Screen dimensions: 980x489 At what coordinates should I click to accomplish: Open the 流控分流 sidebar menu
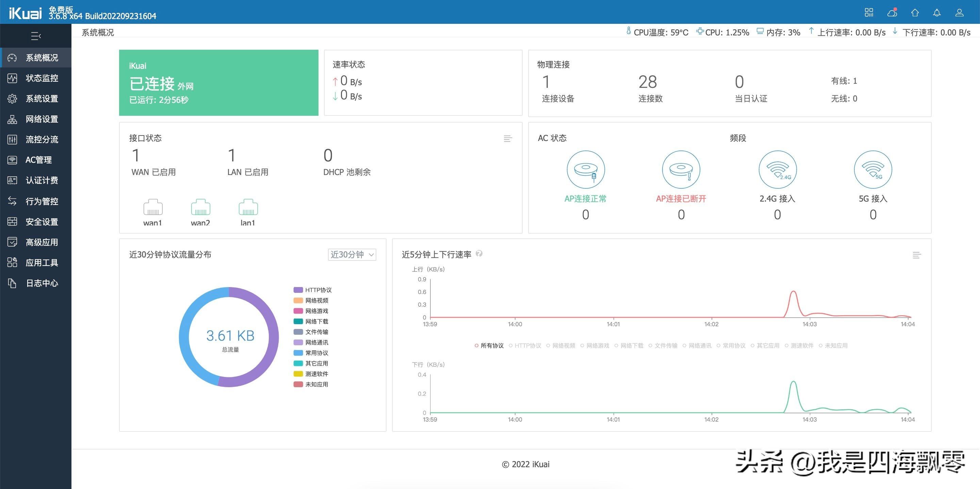click(36, 139)
